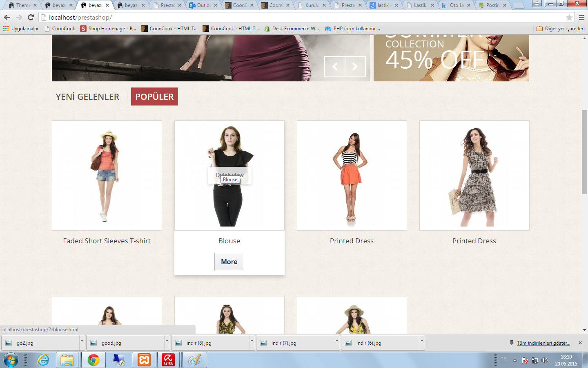The height and width of the screenshot is (368, 588).
Task: Close the downloads bar
Action: click(580, 343)
